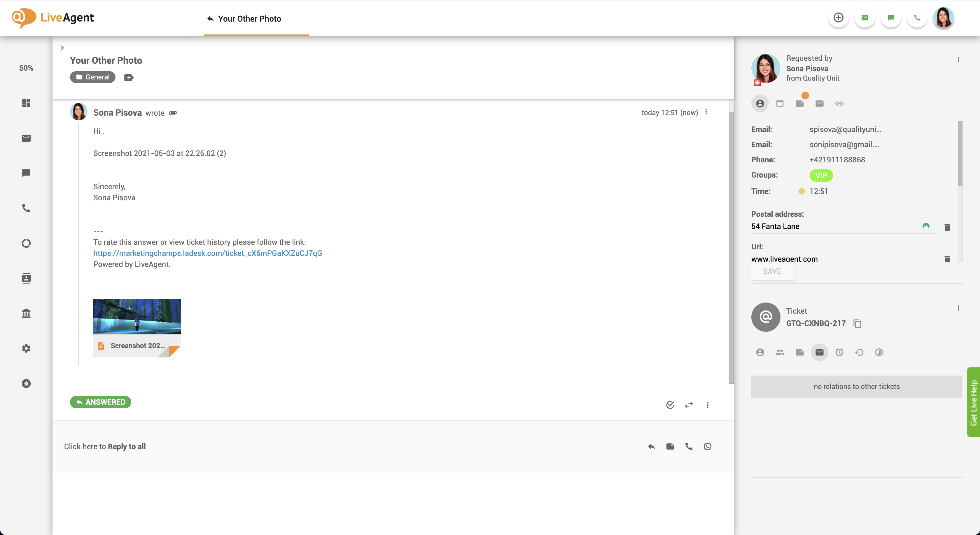Image resolution: width=980 pixels, height=535 pixels.
Task: Open the ticket history tab icon
Action: (x=859, y=352)
